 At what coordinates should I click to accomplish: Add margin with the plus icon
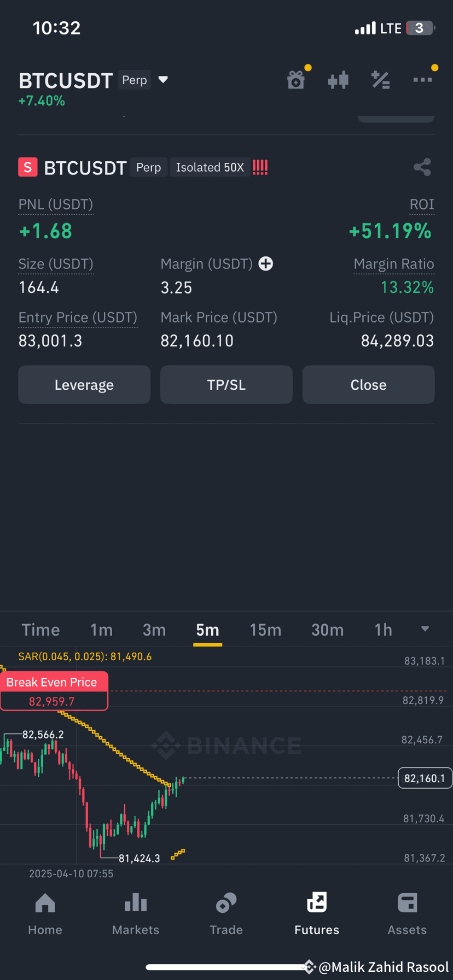(266, 264)
